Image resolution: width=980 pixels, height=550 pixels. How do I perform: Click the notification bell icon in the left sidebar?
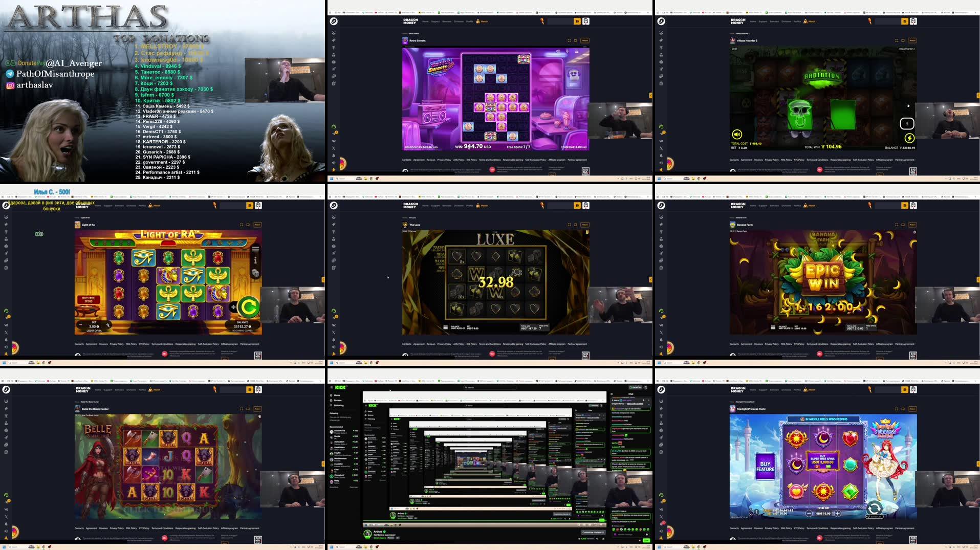[x=333, y=155]
